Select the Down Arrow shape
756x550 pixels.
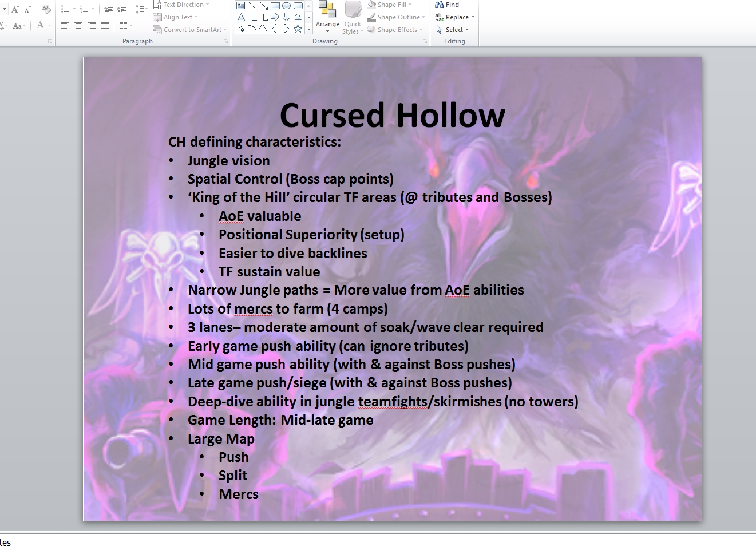click(x=287, y=17)
